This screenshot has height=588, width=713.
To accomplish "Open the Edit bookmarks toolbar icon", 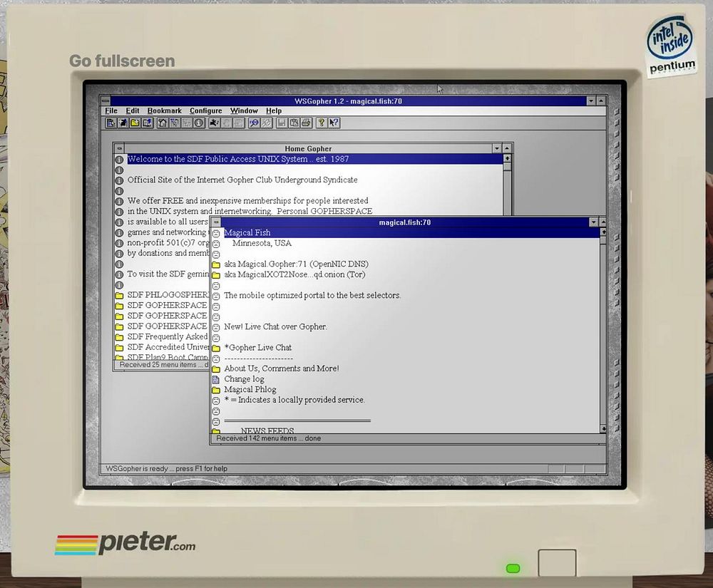I will point(148,123).
